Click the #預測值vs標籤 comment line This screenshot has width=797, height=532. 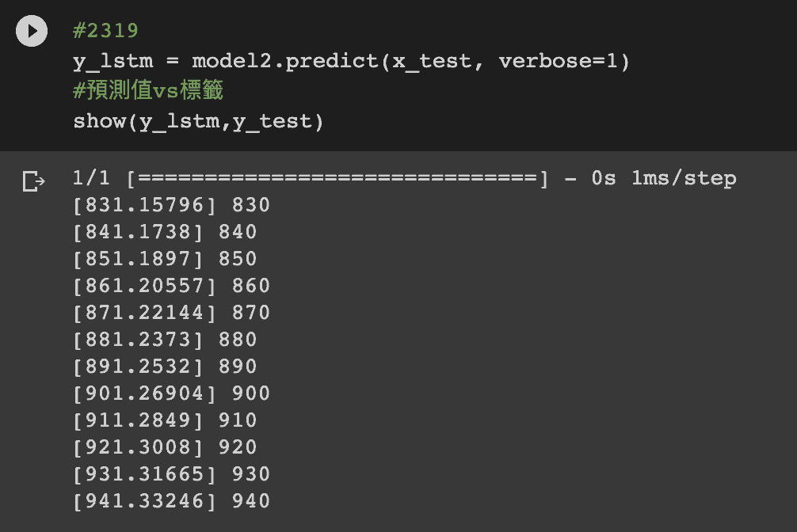pyautogui.click(x=148, y=90)
